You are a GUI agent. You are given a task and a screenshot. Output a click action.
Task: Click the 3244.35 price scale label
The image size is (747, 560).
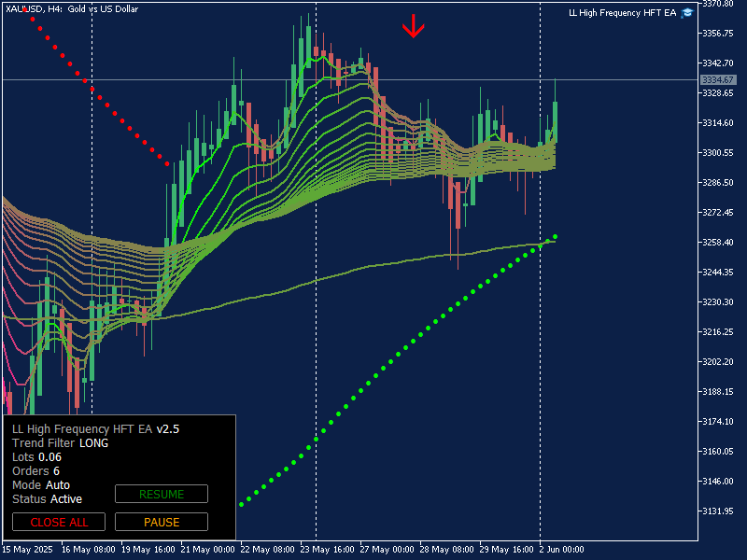click(718, 272)
